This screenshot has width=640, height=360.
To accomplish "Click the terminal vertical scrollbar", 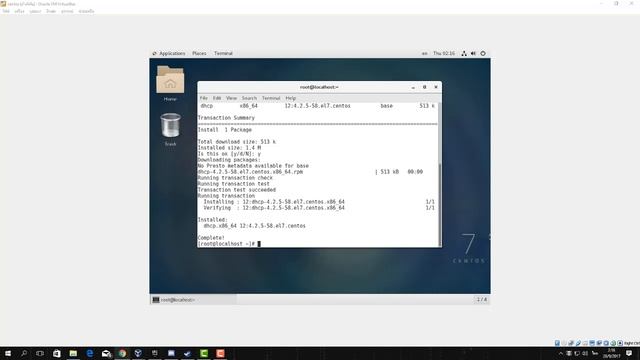I will coord(440,204).
